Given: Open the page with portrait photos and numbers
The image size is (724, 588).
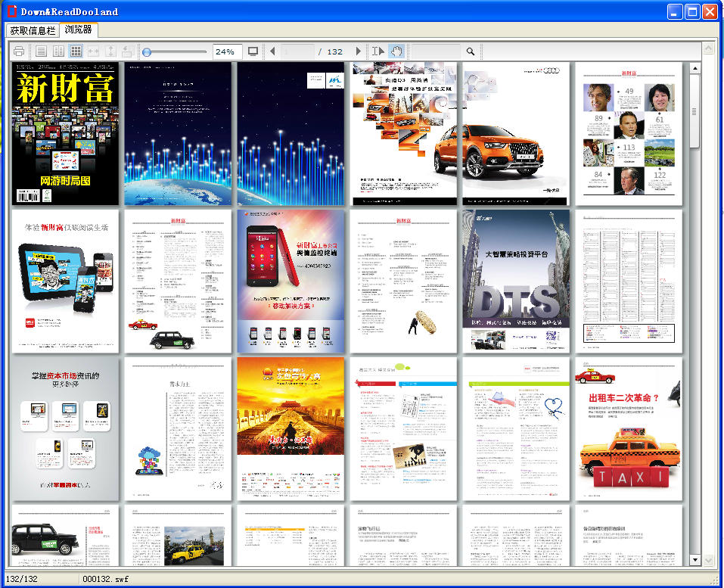Looking at the screenshot, I should [x=629, y=133].
